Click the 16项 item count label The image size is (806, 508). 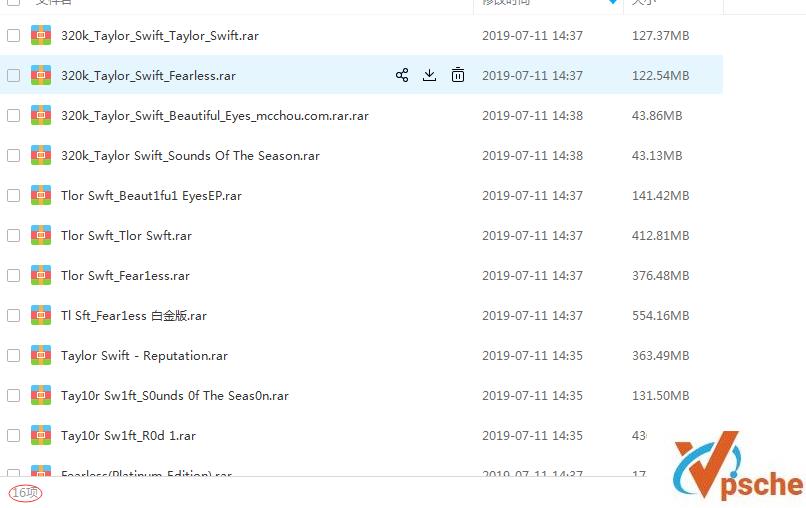[25, 493]
